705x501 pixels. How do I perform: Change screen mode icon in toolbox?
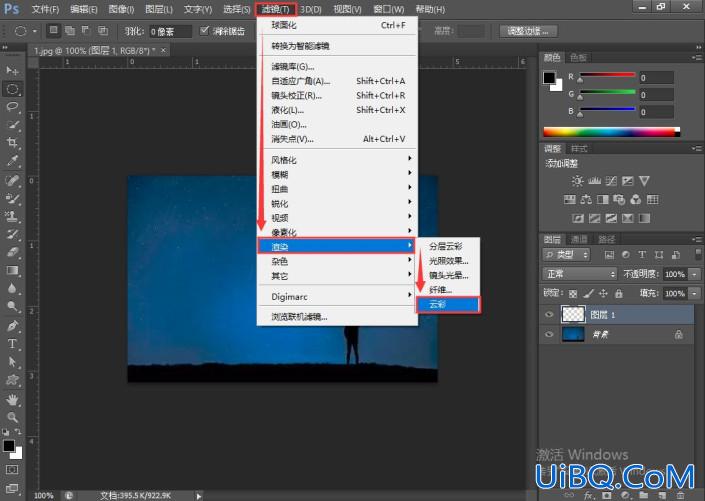point(12,488)
